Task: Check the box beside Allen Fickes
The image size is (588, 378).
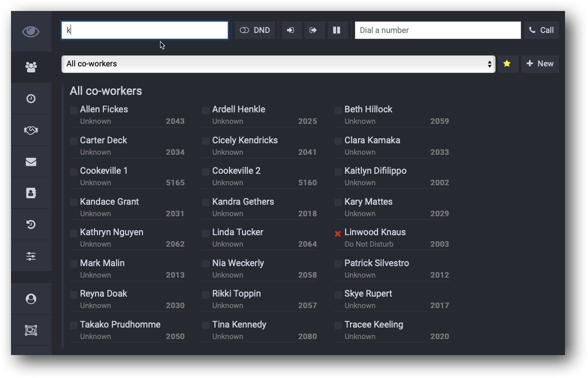Action: [x=73, y=109]
